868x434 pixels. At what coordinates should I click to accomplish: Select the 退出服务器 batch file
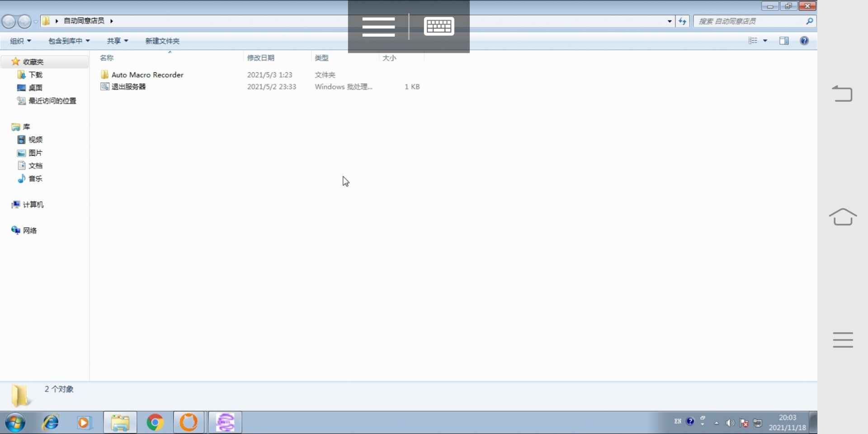[128, 86]
